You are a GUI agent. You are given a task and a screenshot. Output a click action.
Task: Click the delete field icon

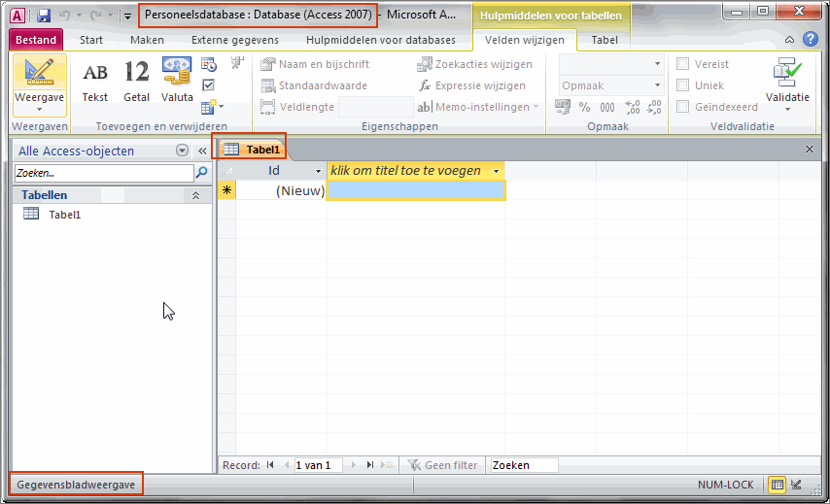pos(237,63)
